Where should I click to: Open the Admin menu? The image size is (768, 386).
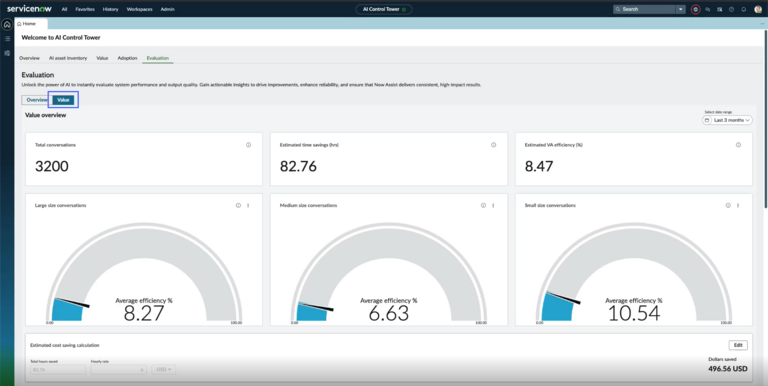167,9
